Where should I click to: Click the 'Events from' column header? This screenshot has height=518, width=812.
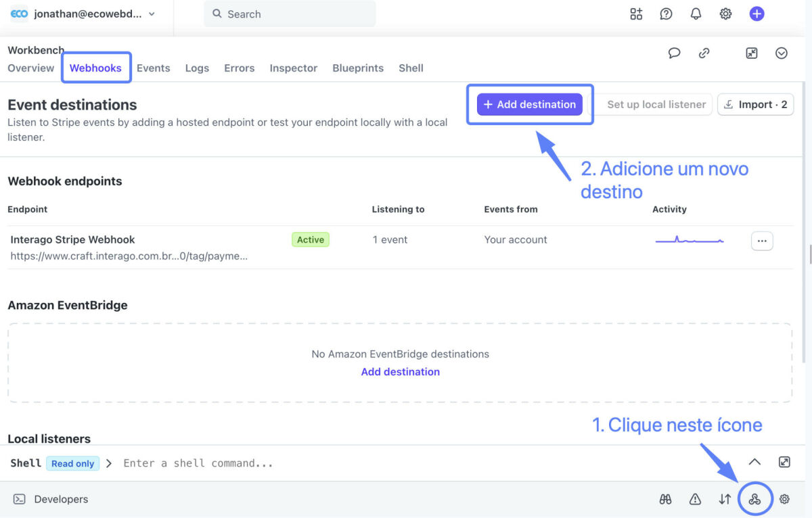pos(511,209)
